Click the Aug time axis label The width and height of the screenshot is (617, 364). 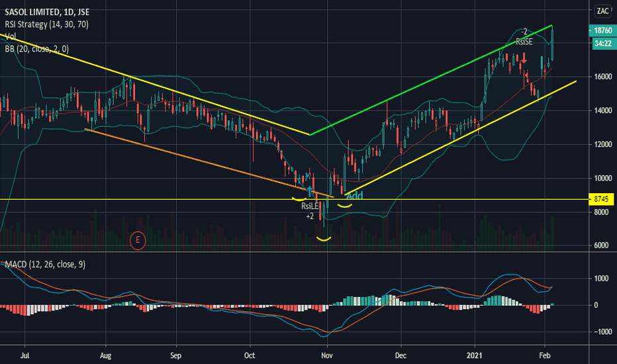(x=105, y=355)
